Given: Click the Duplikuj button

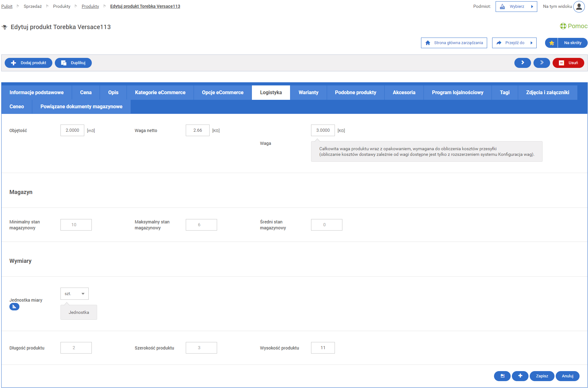Looking at the screenshot, I should coord(73,63).
